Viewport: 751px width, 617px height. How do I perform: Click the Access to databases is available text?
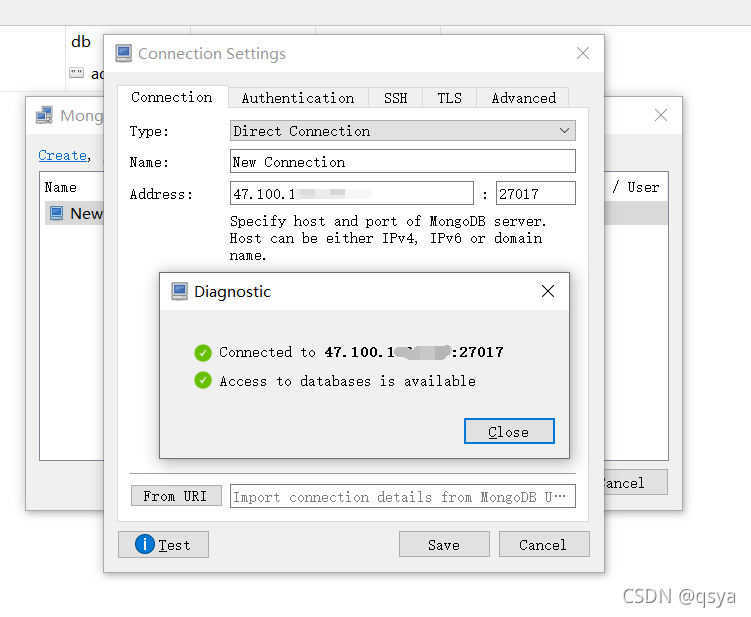(348, 381)
